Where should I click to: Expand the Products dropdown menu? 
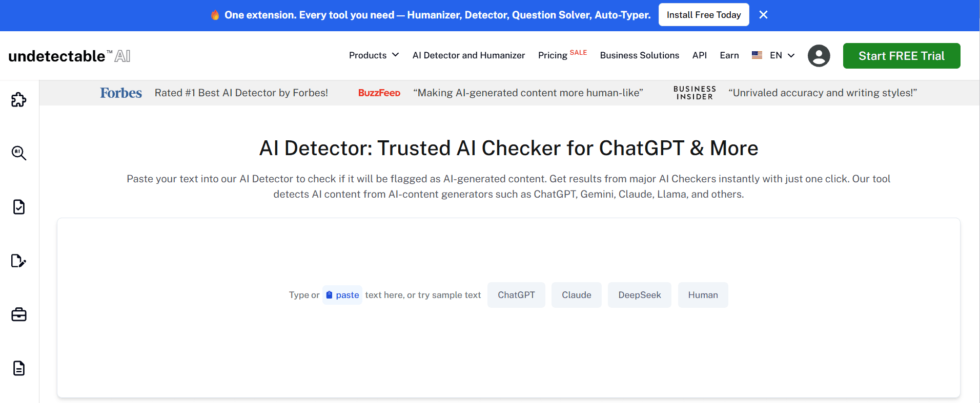point(374,55)
